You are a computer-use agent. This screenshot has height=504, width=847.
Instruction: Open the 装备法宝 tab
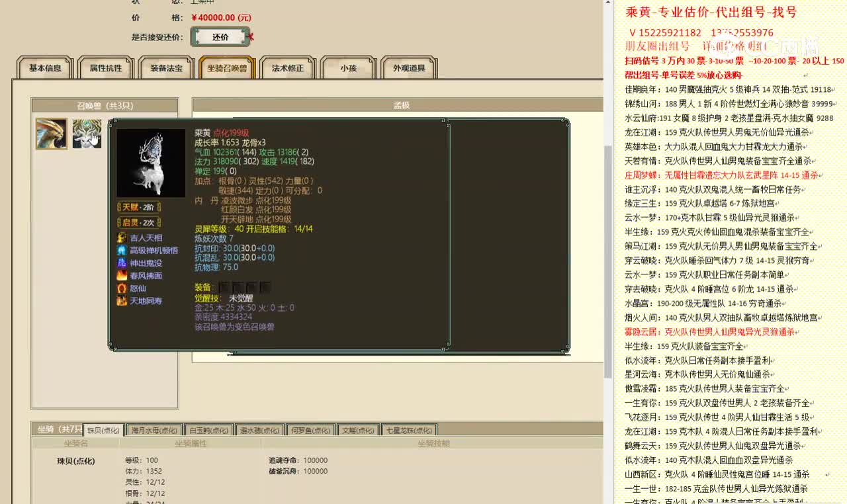pyautogui.click(x=167, y=68)
